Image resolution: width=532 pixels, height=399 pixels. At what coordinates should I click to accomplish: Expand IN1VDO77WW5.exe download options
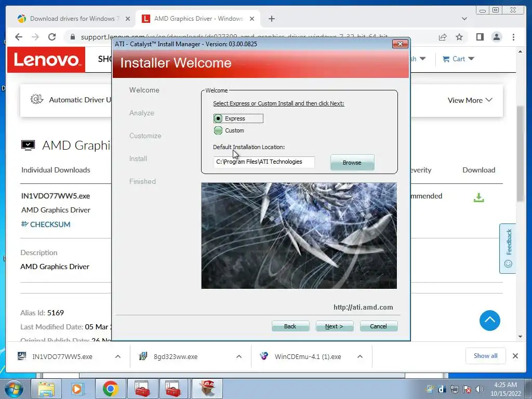(x=118, y=356)
